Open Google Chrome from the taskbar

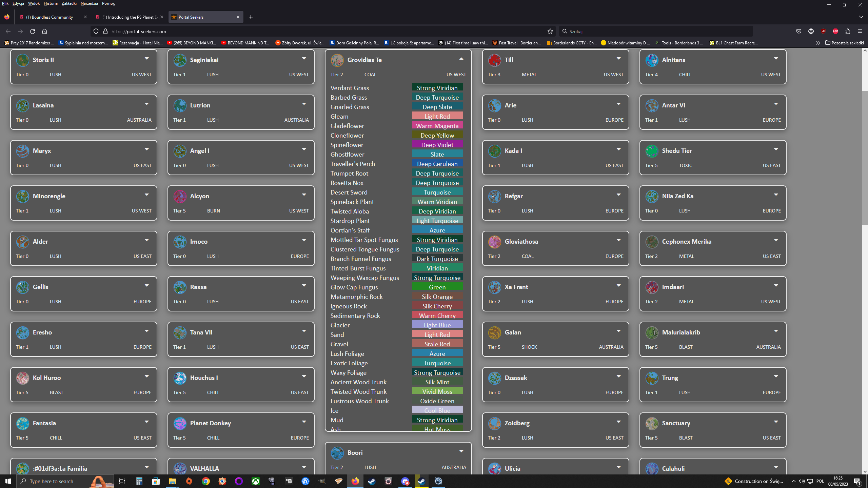(x=205, y=481)
